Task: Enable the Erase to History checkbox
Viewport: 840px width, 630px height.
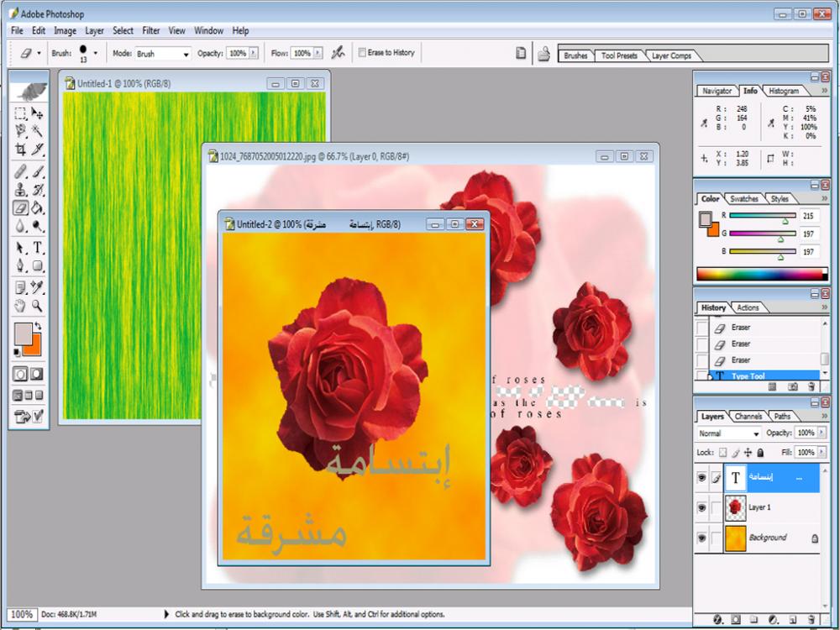Action: [362, 52]
